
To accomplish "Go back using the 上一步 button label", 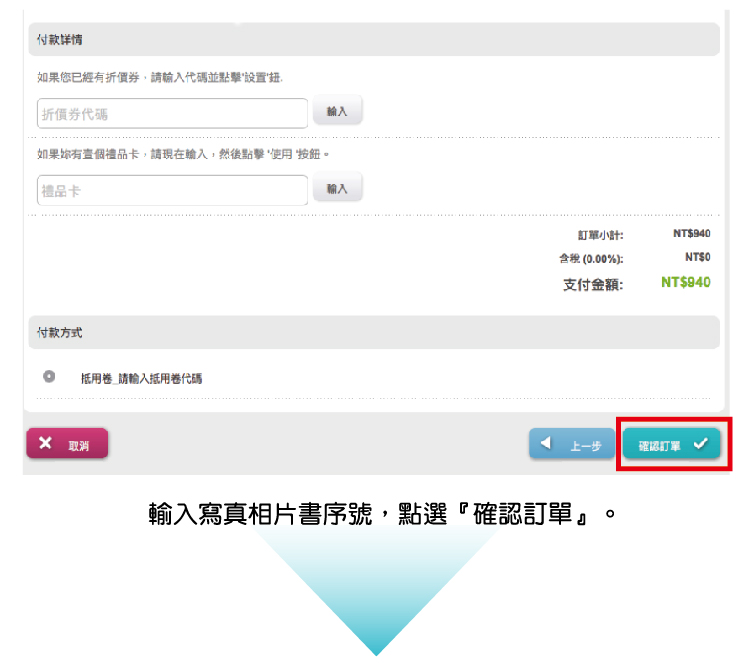I will (584, 446).
